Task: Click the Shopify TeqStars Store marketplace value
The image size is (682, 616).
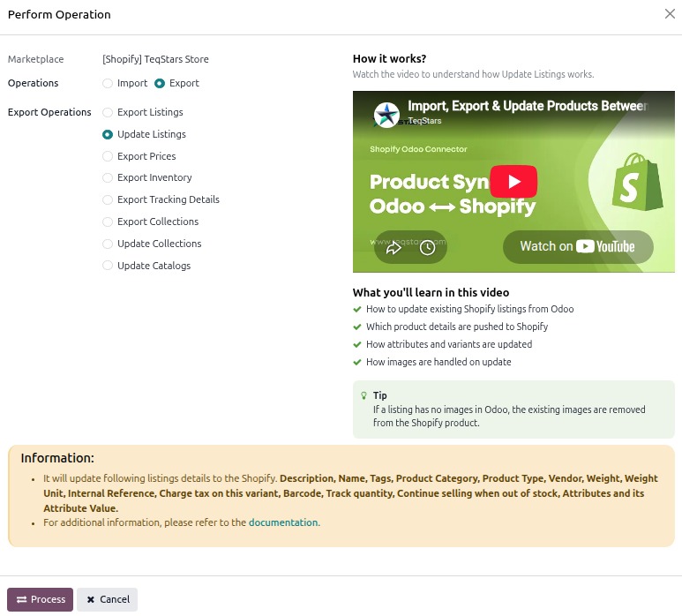Action: coord(155,59)
